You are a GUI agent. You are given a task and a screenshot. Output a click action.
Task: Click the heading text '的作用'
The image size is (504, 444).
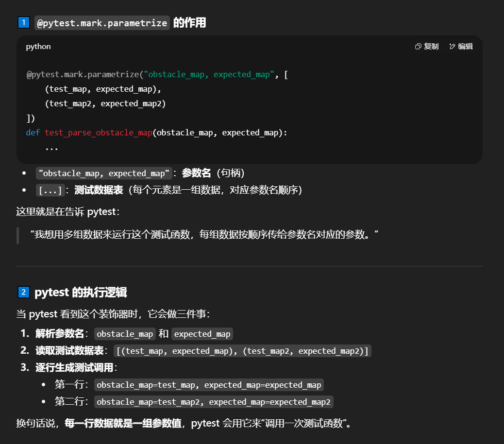point(190,23)
